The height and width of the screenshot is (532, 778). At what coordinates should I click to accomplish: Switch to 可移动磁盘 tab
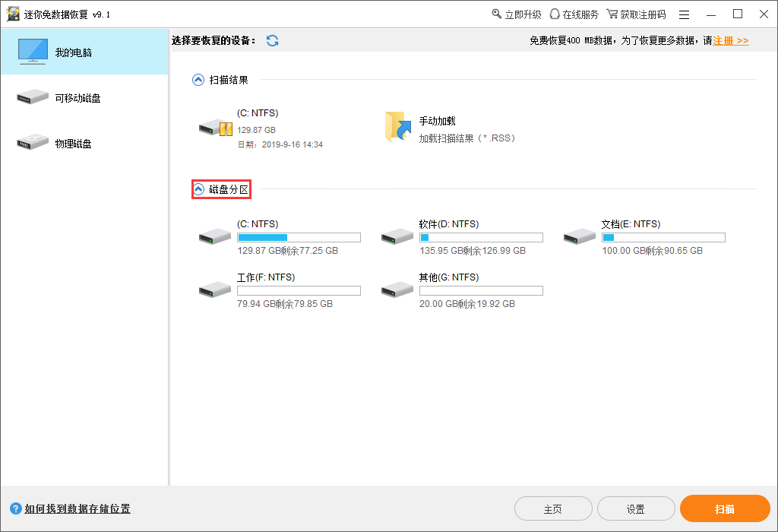85,98
